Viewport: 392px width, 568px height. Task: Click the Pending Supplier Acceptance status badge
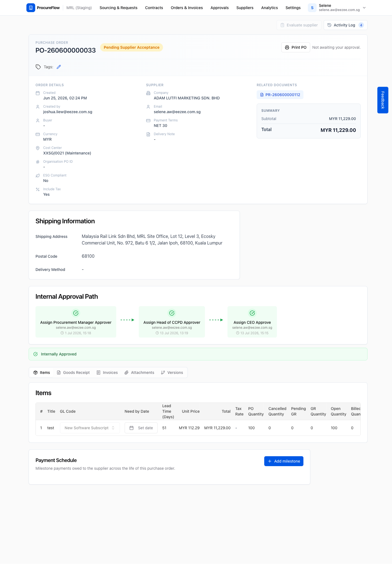point(131,47)
